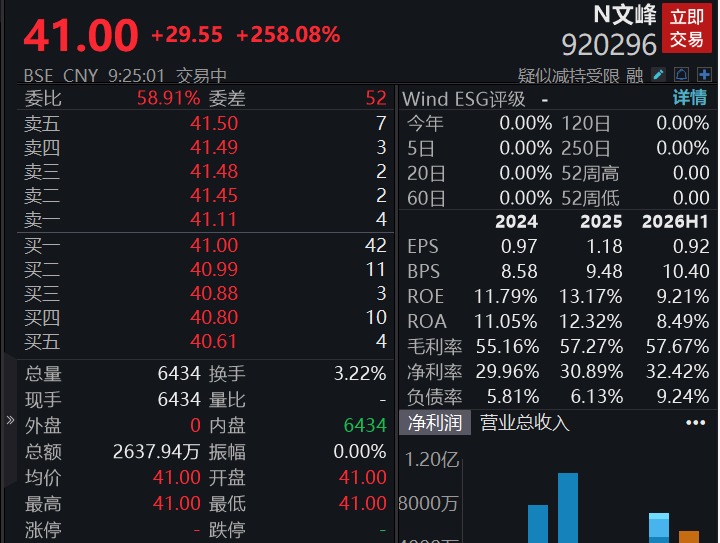Click the 毛利率 2026H1 value 57.67%
Image resolution: width=720 pixels, height=543 pixels.
[x=677, y=347]
